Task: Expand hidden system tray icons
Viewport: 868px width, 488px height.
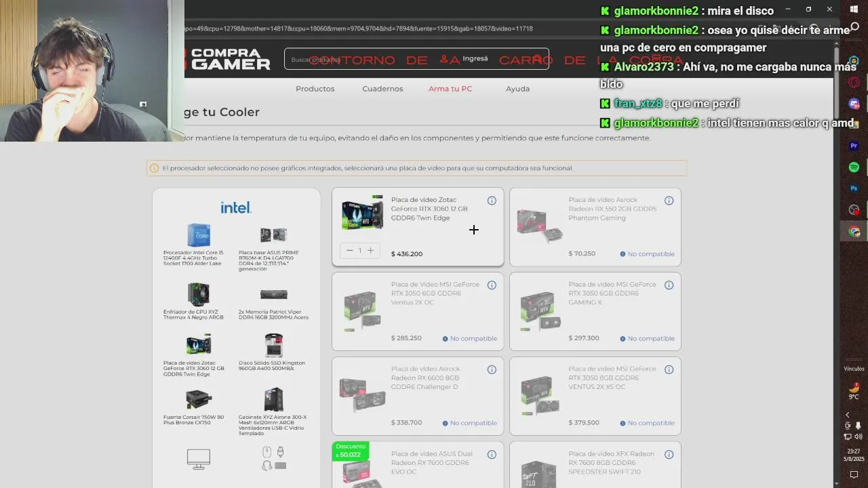Action: 847,415
